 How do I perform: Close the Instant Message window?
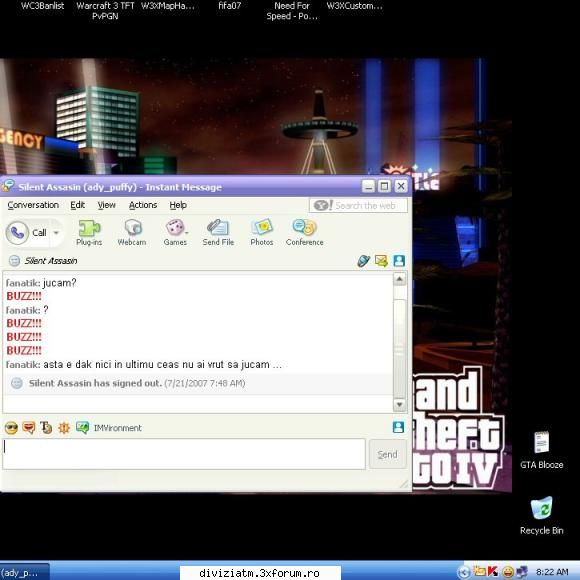pyautogui.click(x=401, y=186)
